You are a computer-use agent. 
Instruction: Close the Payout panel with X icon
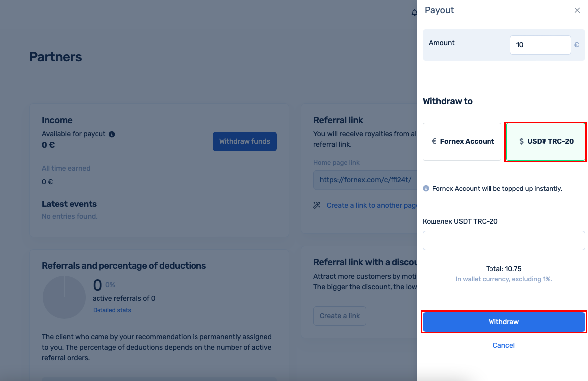577,10
